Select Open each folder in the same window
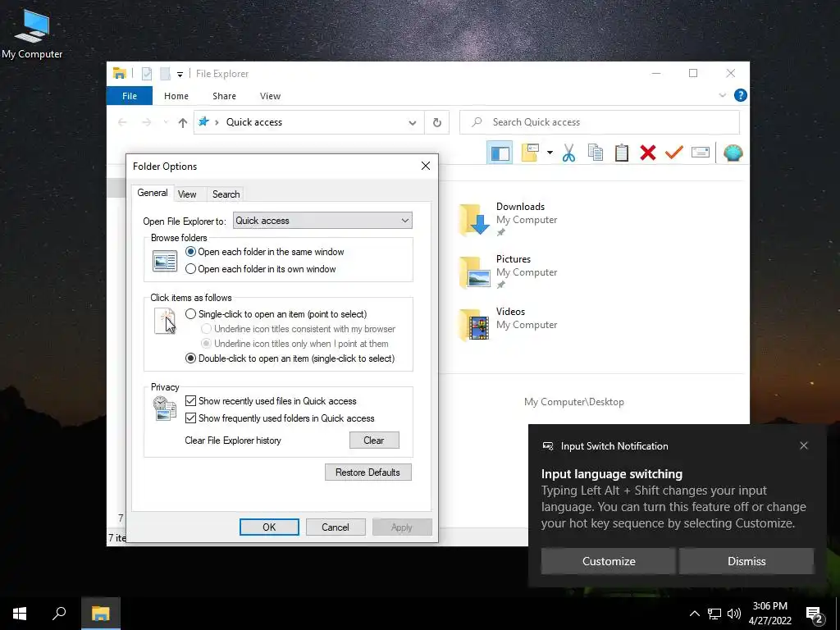Viewport: 840px width, 630px height. [265, 252]
